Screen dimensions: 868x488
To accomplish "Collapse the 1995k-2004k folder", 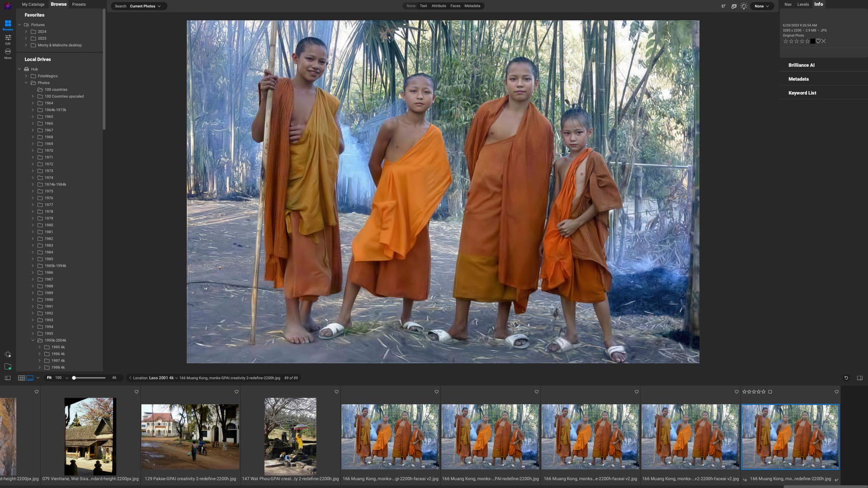I will 33,340.
